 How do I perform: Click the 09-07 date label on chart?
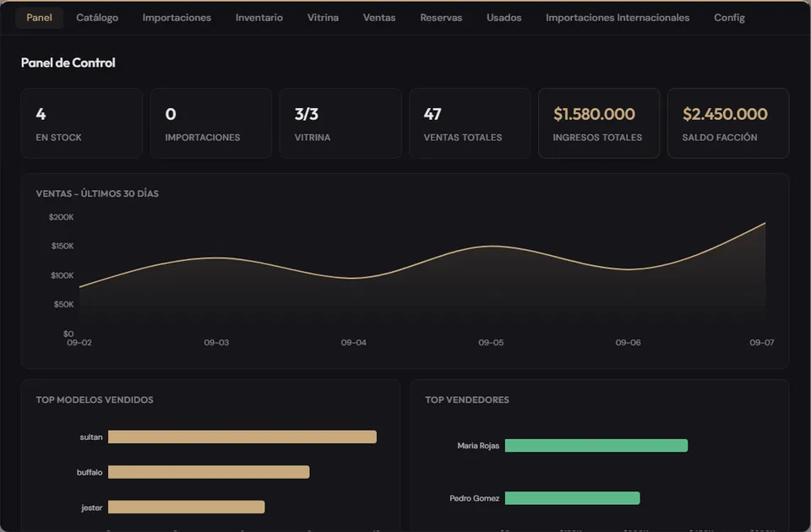(762, 343)
